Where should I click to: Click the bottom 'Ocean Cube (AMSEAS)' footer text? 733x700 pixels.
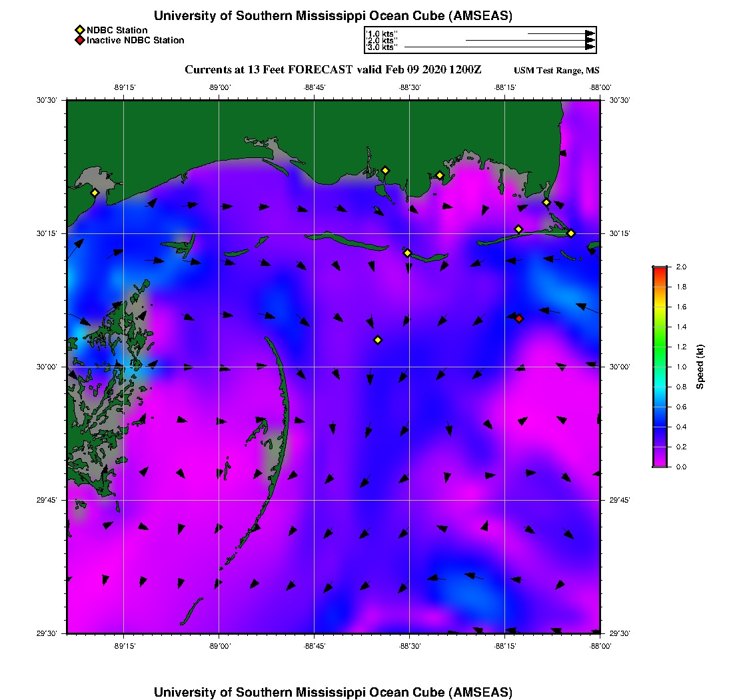(x=333, y=692)
